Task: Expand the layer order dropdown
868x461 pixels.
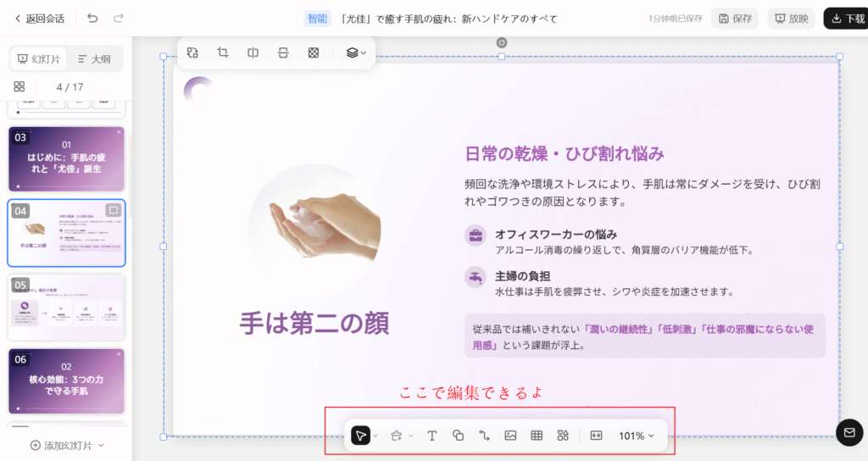Action: click(x=357, y=53)
